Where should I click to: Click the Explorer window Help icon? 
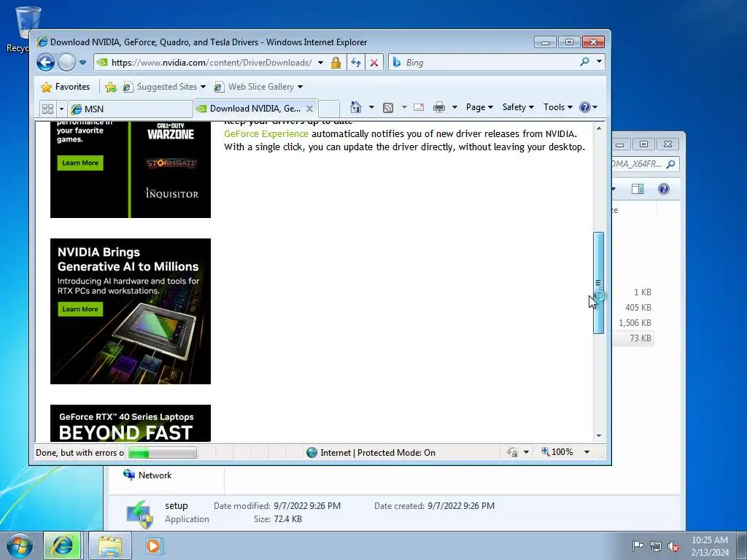tap(664, 189)
